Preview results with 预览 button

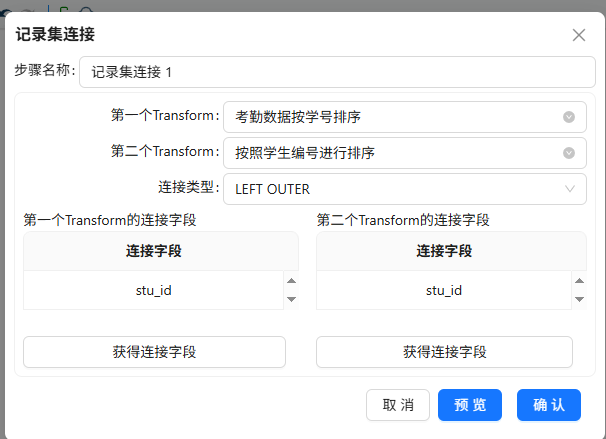(470, 405)
